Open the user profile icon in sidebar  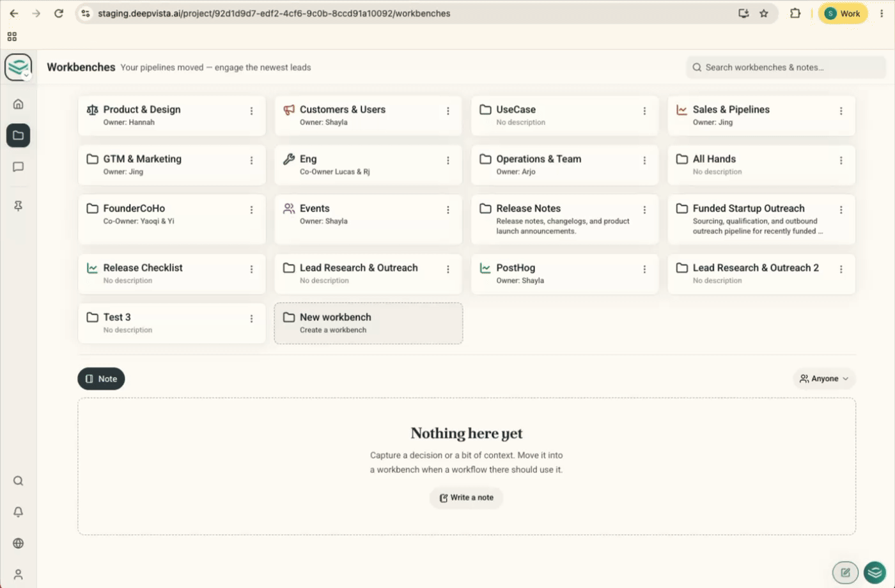pyautogui.click(x=18, y=575)
